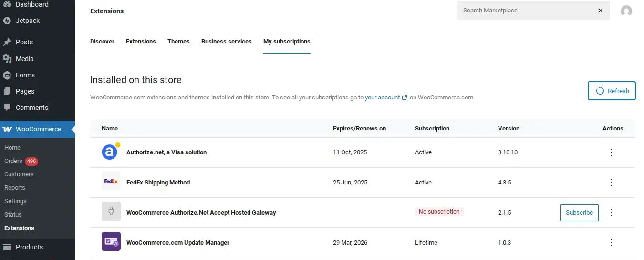Viewport: 644px width, 260px height.
Task: Open actions menu for Authorize.net row
Action: tap(611, 152)
